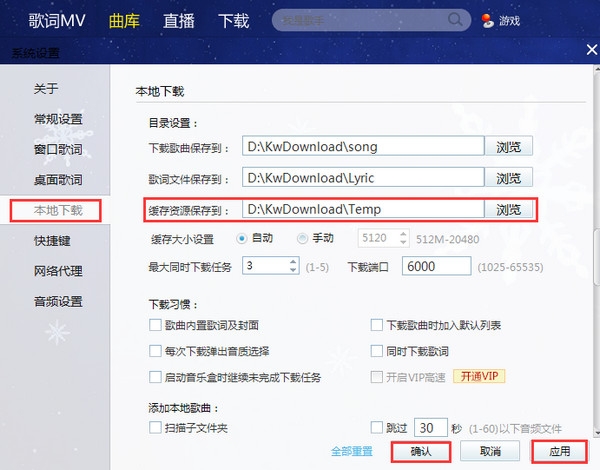Viewport: 600px width, 470px height.
Task: Toggle 同时下载歌词 checkbox
Action: point(377,351)
